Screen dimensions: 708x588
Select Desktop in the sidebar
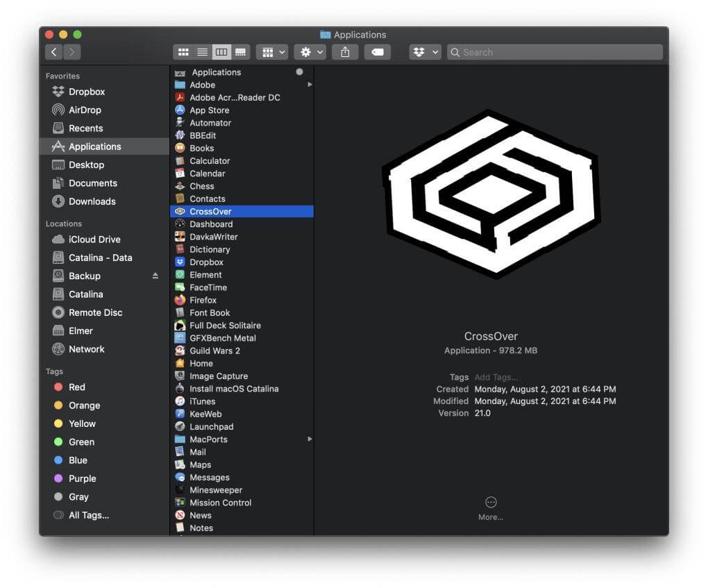tap(105, 165)
